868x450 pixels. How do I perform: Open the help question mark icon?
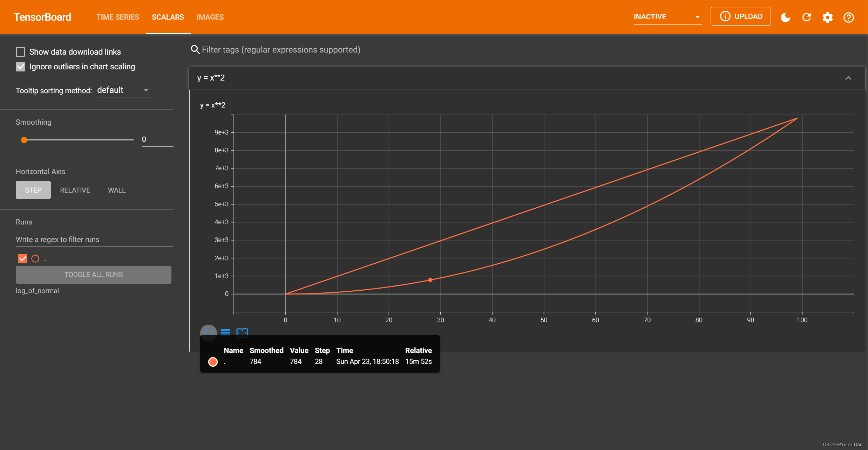point(849,17)
